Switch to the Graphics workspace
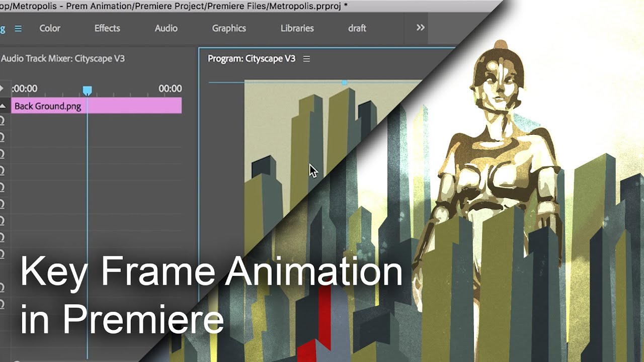The height and width of the screenshot is (362, 644). click(229, 28)
